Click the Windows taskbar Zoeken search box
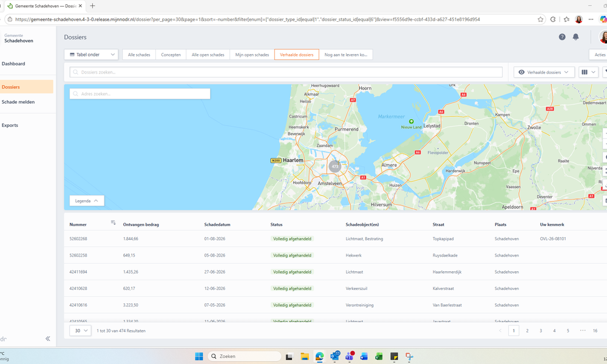 [x=245, y=356]
